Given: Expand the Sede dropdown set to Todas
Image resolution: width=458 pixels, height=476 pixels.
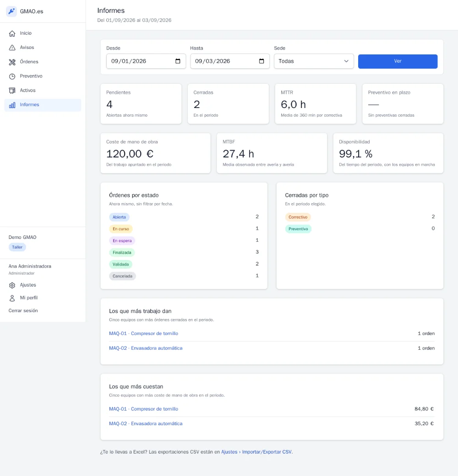Looking at the screenshot, I should (314, 61).
